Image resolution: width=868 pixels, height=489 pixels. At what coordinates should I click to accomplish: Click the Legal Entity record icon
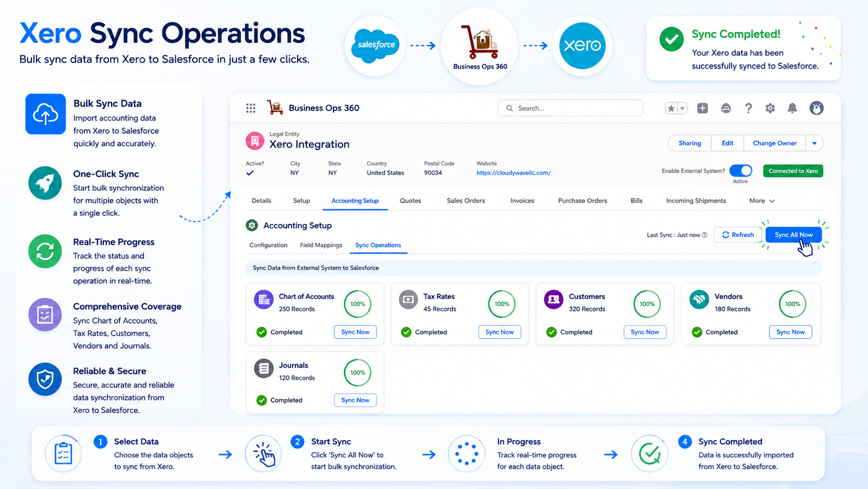[x=254, y=140]
